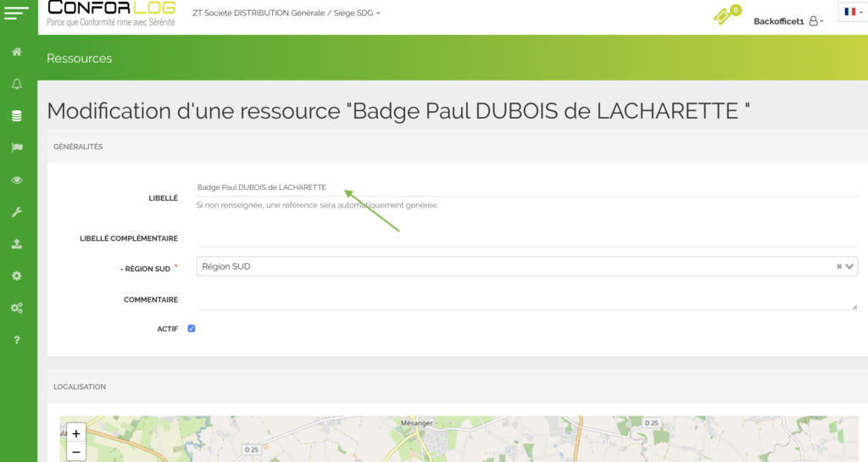
Task: Zoom out on the map
Action: [76, 453]
